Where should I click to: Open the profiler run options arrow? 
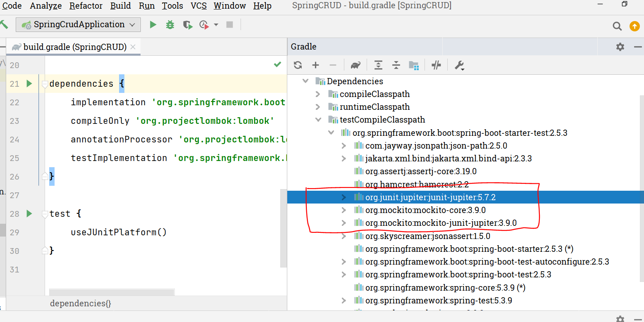pos(216,25)
